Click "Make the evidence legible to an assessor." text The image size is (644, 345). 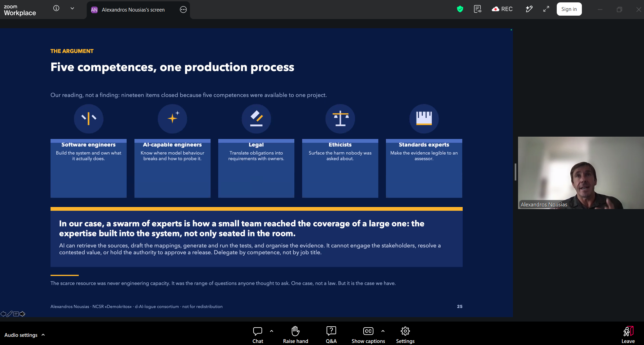[x=424, y=156]
